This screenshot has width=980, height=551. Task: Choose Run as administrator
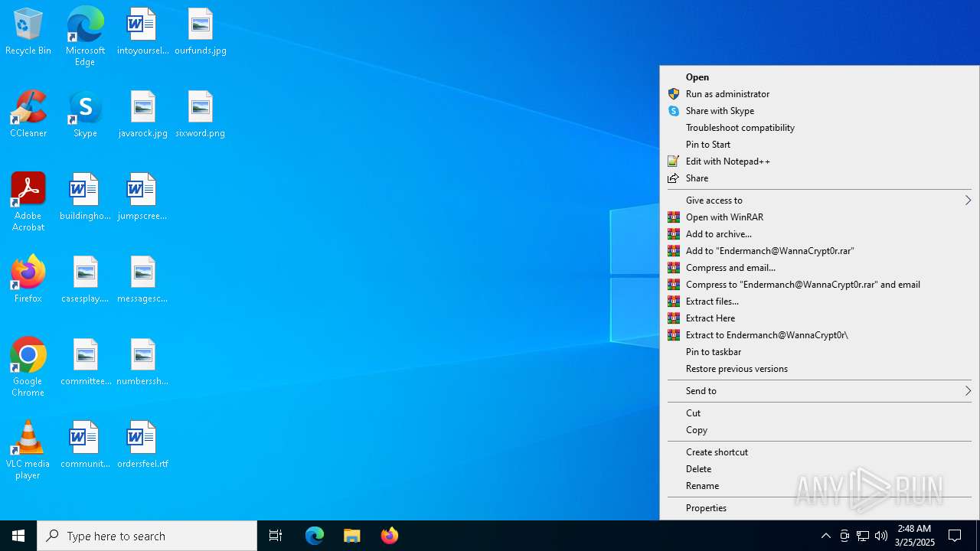coord(819,94)
